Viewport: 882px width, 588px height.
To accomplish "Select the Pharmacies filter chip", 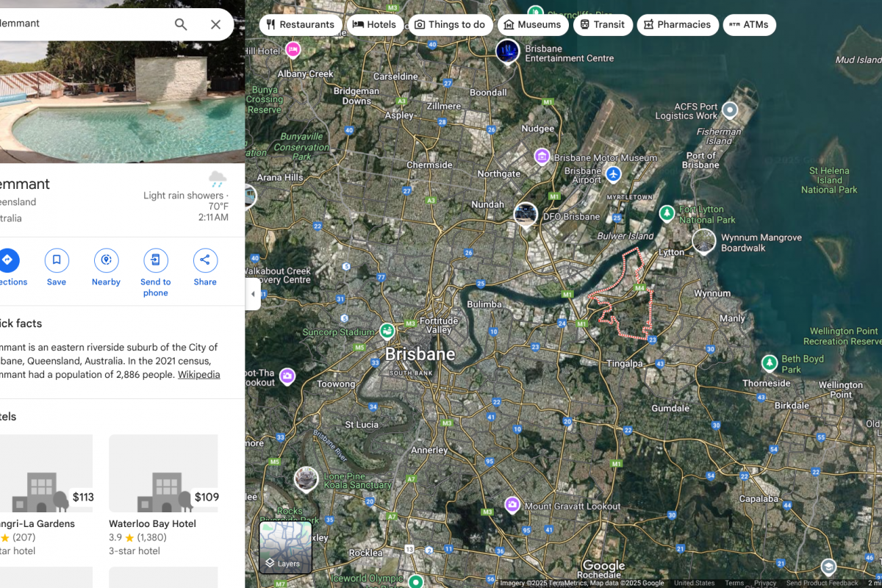I will pos(678,24).
